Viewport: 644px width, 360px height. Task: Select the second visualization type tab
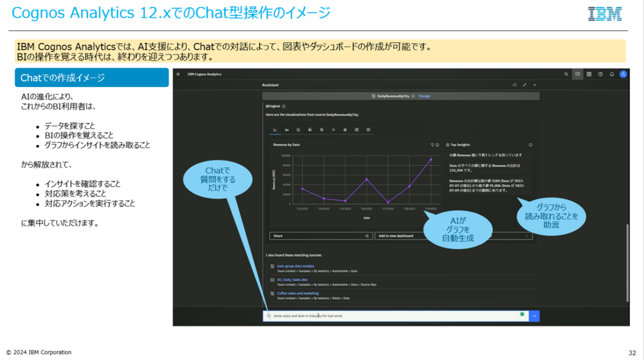point(287,129)
